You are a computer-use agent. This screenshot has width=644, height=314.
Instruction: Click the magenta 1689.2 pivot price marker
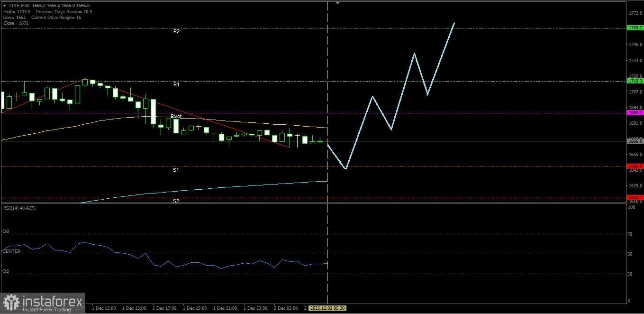635,113
